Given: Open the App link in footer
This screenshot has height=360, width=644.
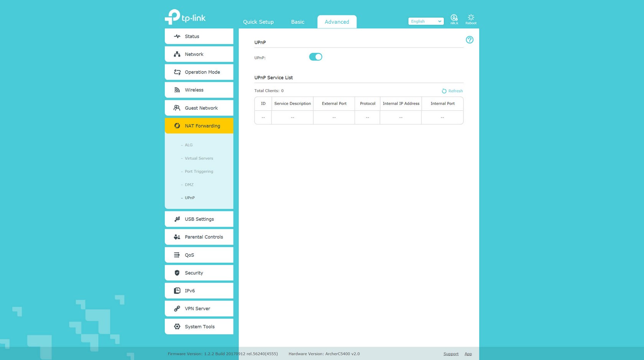Looking at the screenshot, I should (468, 354).
